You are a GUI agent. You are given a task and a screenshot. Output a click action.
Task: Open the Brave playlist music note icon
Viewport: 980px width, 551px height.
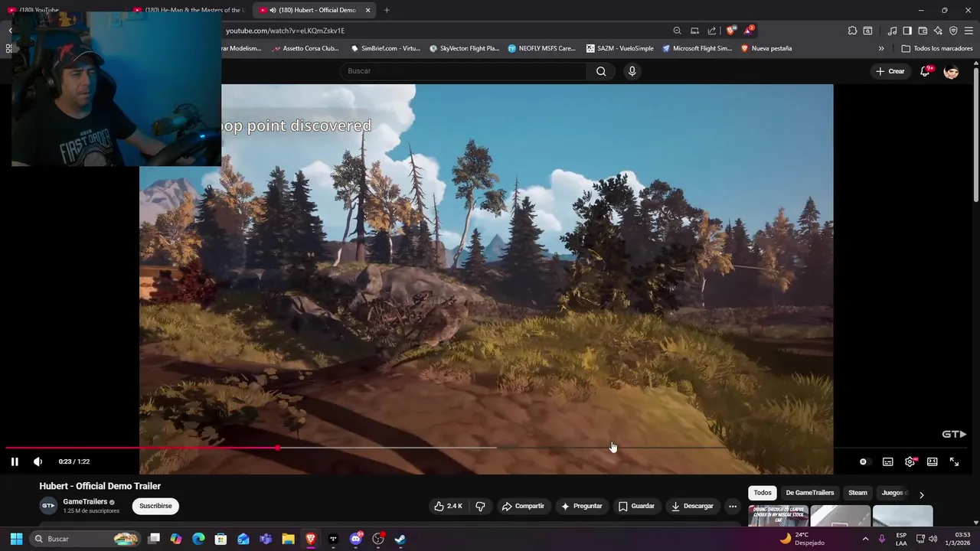click(x=892, y=31)
